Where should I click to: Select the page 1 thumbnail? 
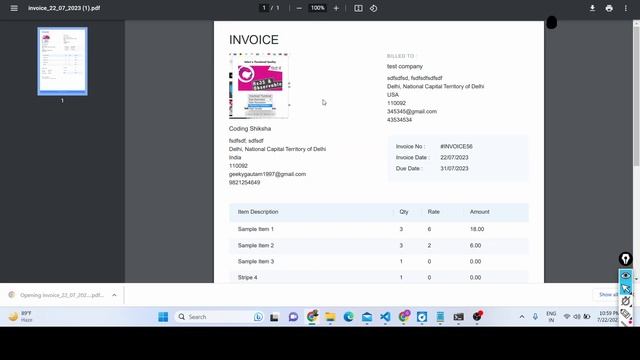tap(62, 61)
